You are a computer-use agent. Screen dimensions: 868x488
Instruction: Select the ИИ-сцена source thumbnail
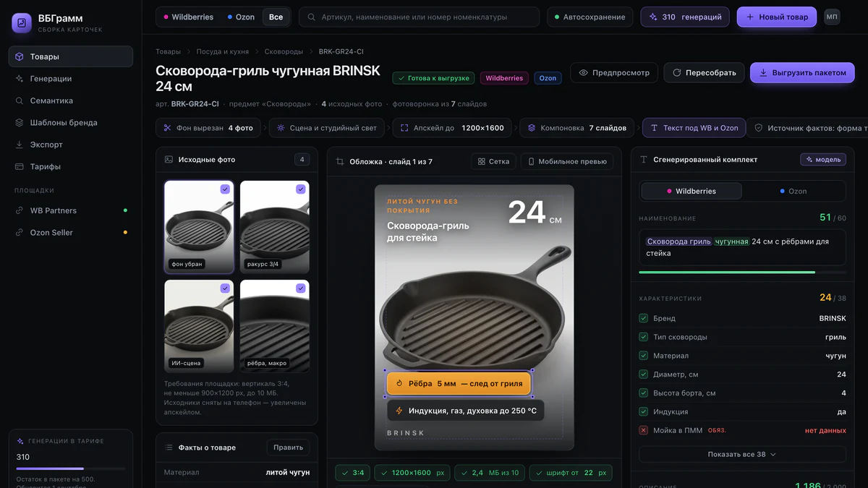pyautogui.click(x=199, y=326)
